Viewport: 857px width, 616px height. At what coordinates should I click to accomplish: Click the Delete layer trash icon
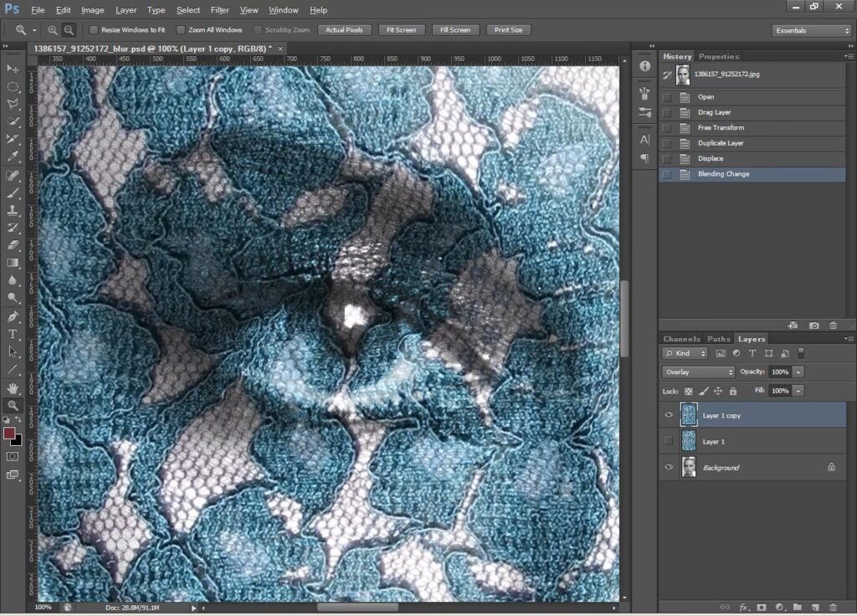point(833,607)
